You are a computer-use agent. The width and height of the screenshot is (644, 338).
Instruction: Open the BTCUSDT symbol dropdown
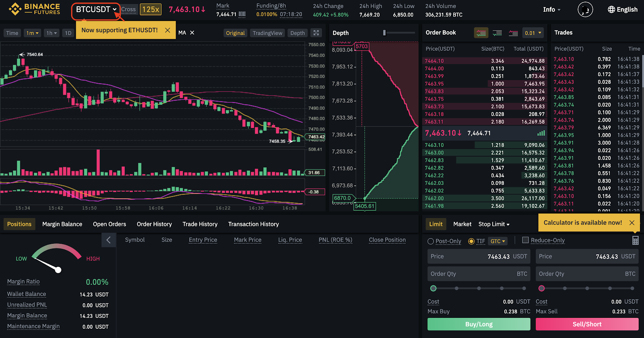96,9
